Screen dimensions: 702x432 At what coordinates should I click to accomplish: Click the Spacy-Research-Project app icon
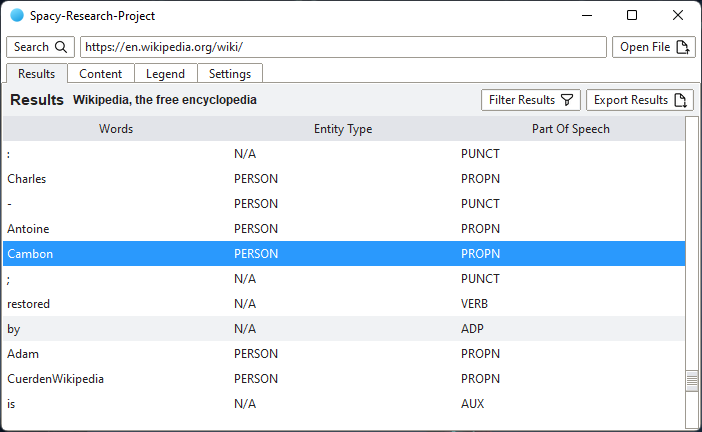click(16, 16)
